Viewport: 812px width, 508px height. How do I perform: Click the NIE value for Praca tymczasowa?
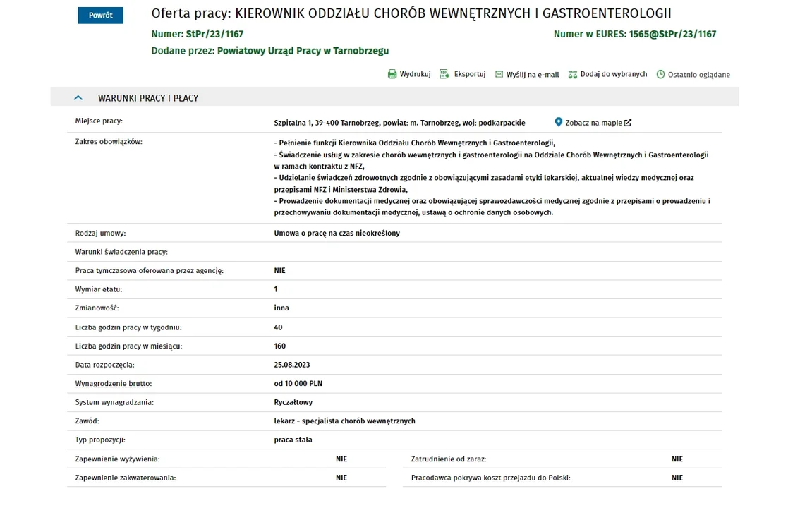(x=279, y=270)
